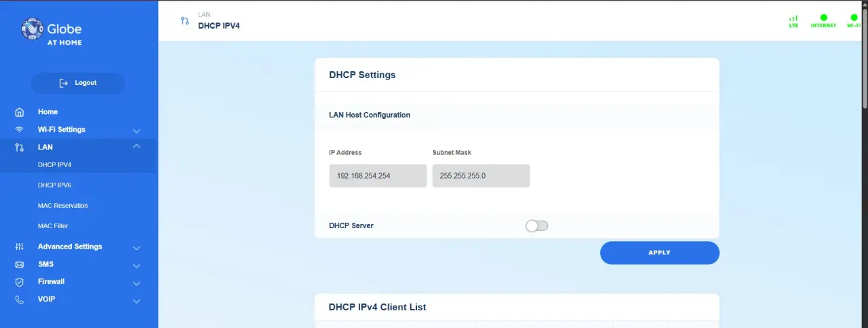Click the APPLY button
The height and width of the screenshot is (328, 868).
pos(659,253)
